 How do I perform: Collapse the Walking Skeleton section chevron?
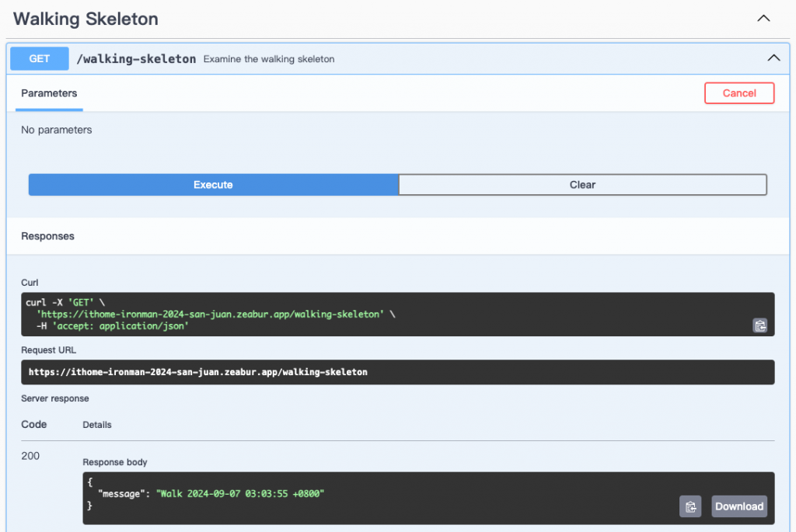pos(763,19)
